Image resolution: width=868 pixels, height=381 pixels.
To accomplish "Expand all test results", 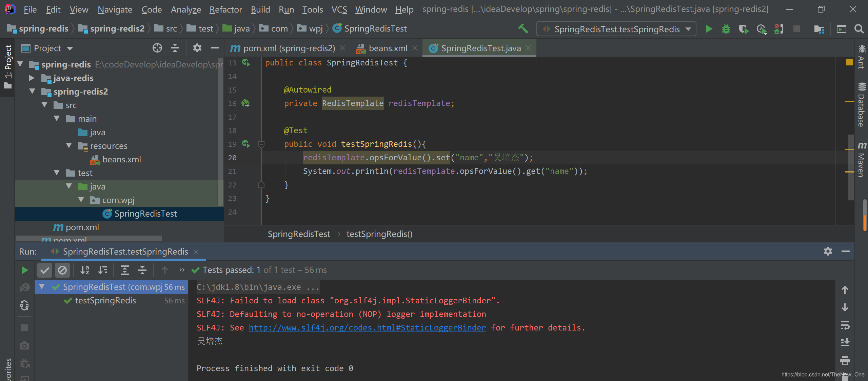I will (125, 270).
